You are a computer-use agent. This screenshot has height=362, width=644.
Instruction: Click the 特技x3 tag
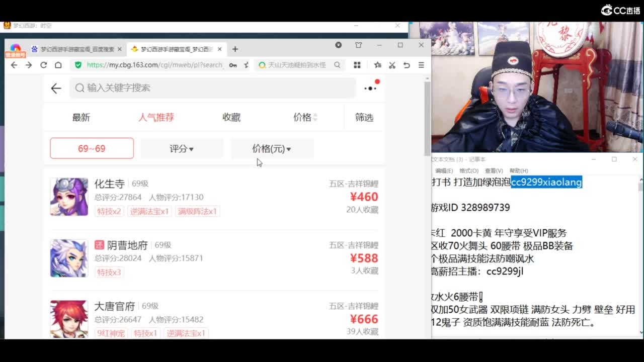click(x=109, y=272)
